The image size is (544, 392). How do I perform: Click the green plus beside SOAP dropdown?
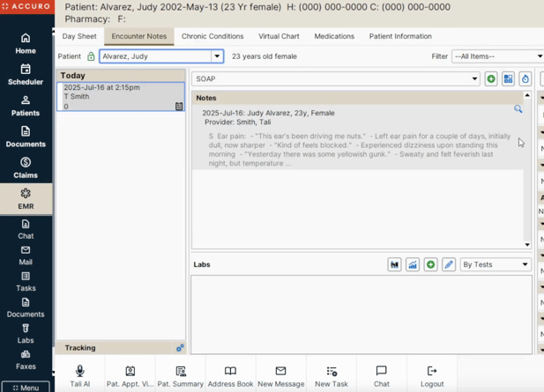(491, 79)
